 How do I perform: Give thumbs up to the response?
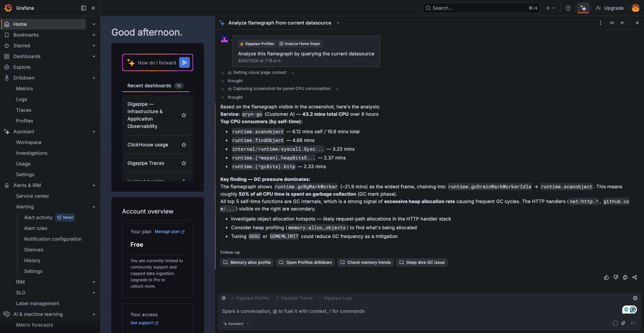click(x=606, y=277)
